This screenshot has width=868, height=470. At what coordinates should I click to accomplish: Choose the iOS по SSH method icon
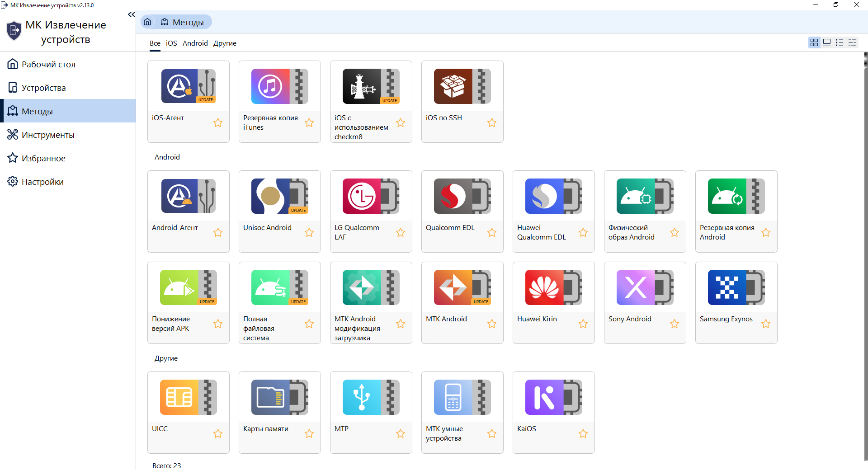click(462, 86)
